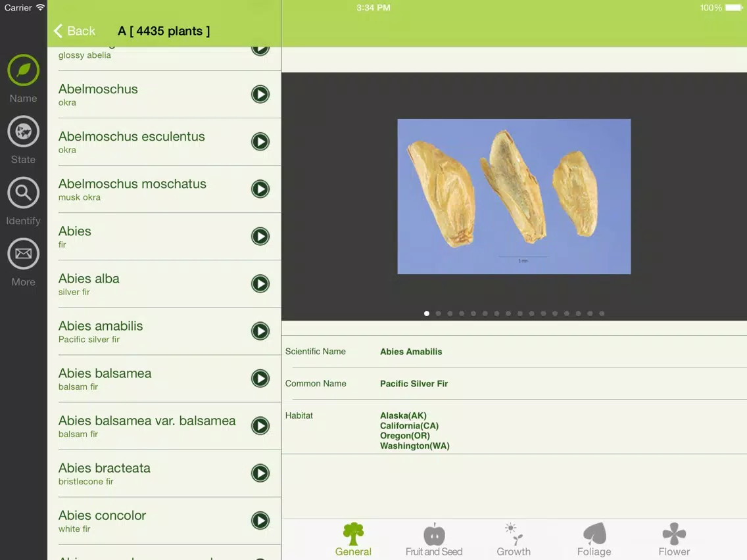Click the arrow icon for Abelmoschus esculentus

click(260, 141)
